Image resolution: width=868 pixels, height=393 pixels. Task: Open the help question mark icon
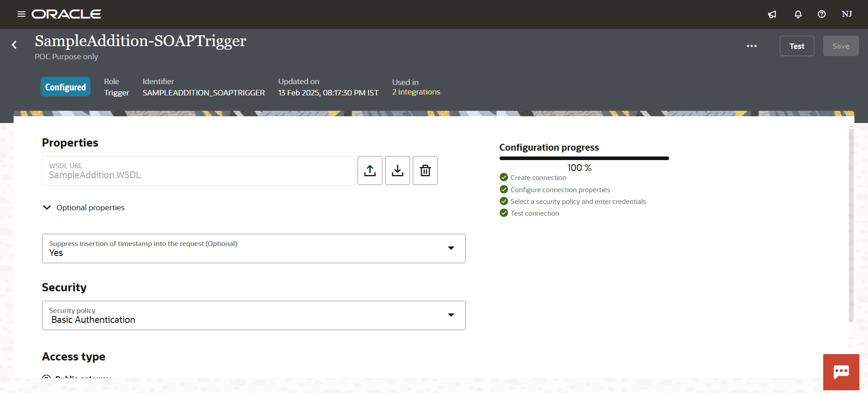click(x=821, y=14)
